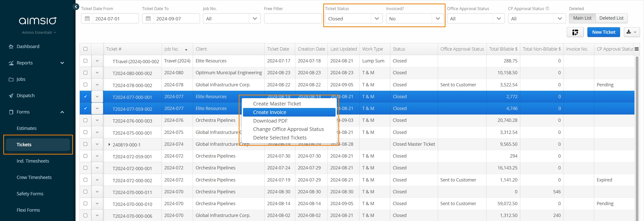This screenshot has height=221, width=644.
Task: Toggle the Job No. column sort arrow
Action: [x=186, y=50]
